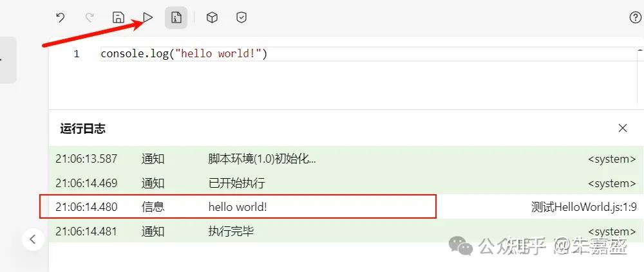Open the cube package icon

point(212,17)
